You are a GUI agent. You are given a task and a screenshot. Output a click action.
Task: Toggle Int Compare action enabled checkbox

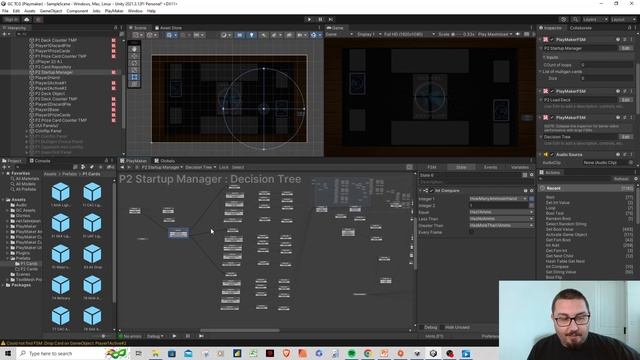click(431, 191)
